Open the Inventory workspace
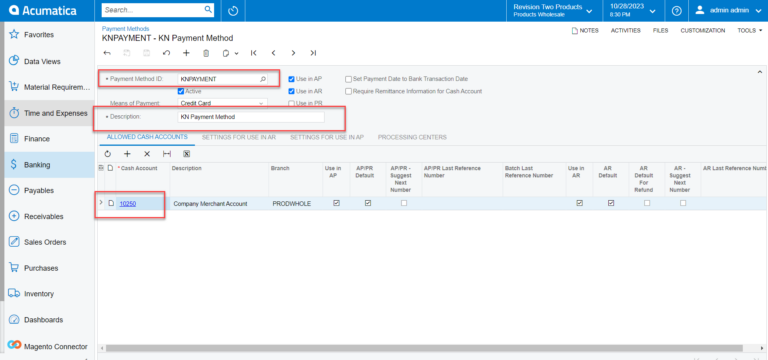The width and height of the screenshot is (768, 360). pyautogui.click(x=49, y=294)
